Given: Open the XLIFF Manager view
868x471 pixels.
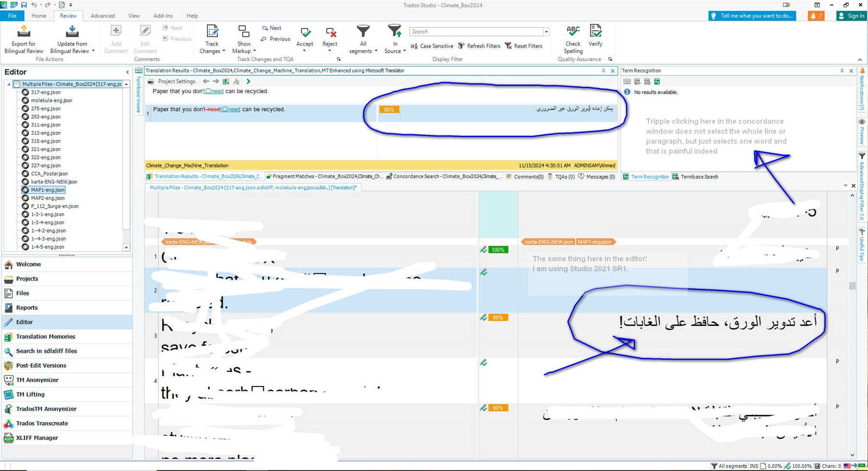Looking at the screenshot, I should (x=67, y=438).
